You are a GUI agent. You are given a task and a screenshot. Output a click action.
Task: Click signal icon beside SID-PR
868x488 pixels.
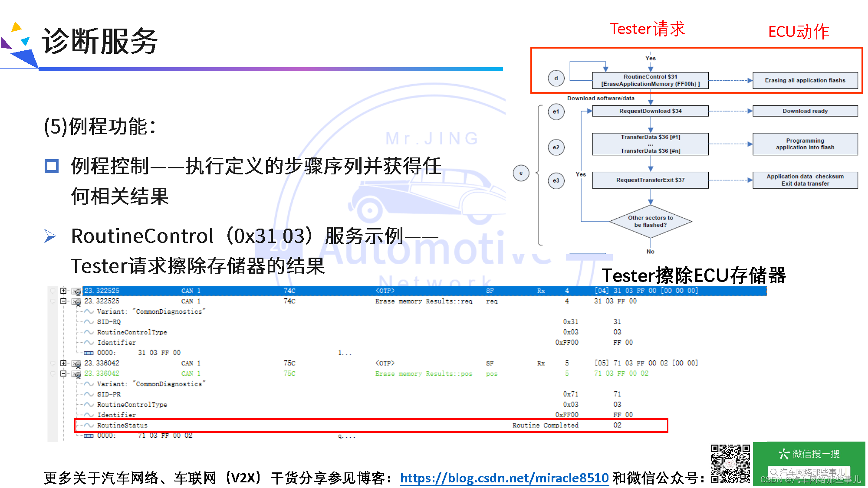coord(89,394)
